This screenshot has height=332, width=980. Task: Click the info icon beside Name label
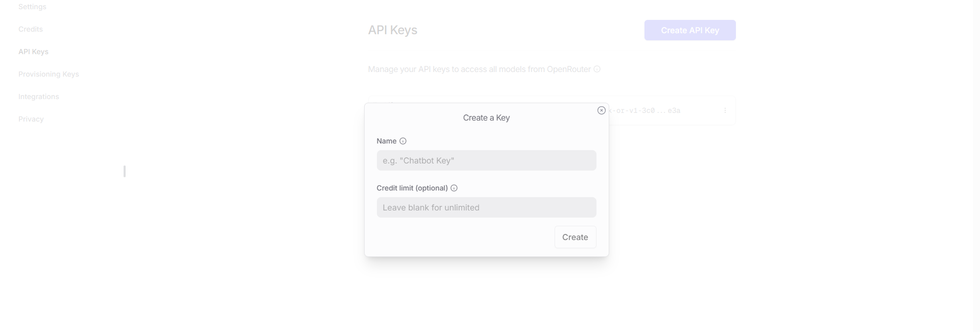403,141
